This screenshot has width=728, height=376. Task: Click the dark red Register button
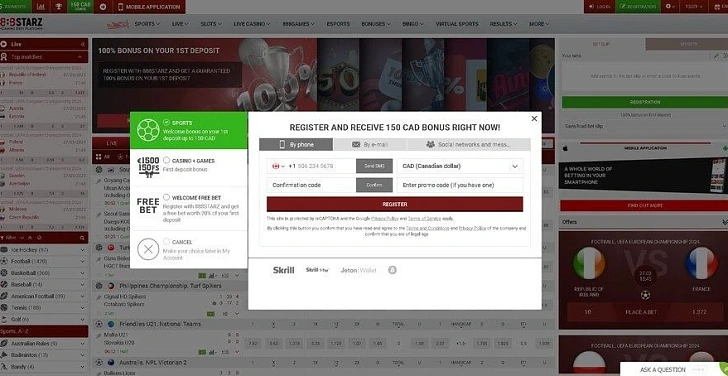395,204
